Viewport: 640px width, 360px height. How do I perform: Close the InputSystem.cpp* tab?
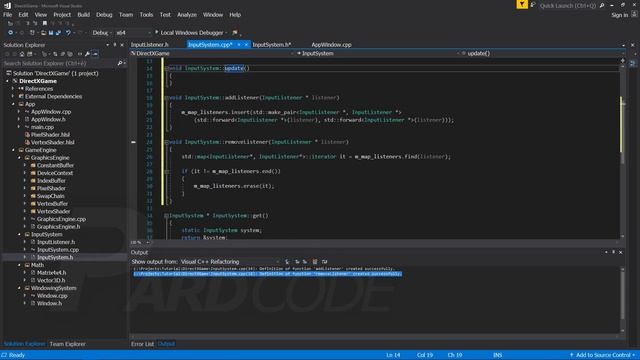coord(246,44)
